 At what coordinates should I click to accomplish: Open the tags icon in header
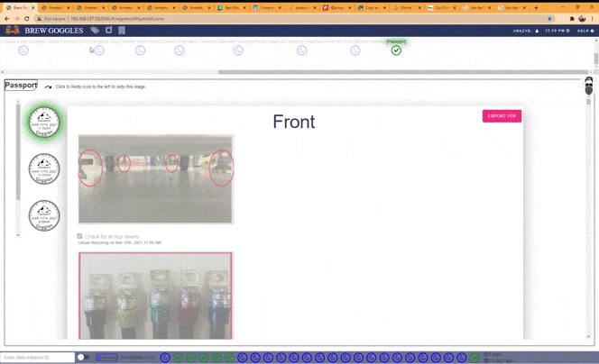coord(95,30)
